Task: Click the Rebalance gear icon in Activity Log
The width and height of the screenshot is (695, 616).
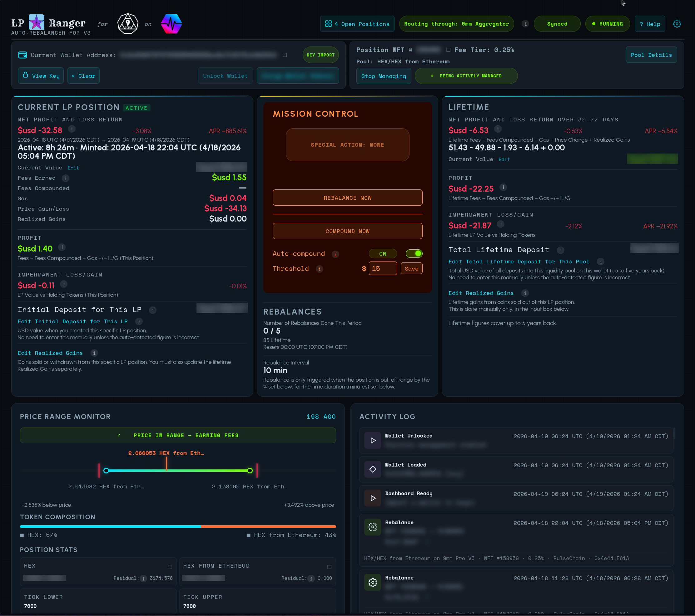Action: point(373,527)
